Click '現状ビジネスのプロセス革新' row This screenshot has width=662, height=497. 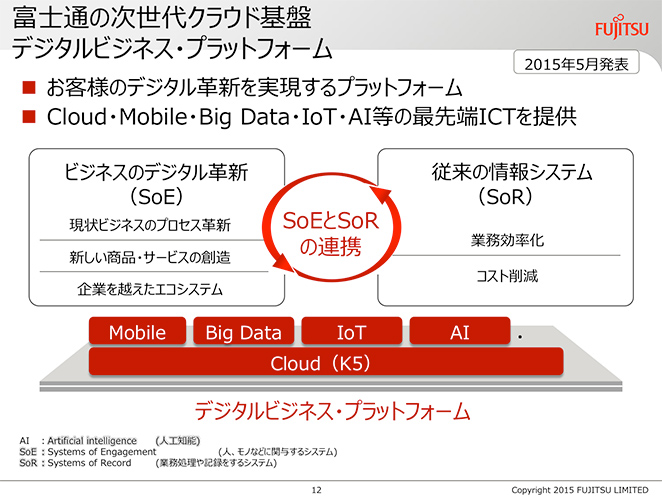pos(150,225)
